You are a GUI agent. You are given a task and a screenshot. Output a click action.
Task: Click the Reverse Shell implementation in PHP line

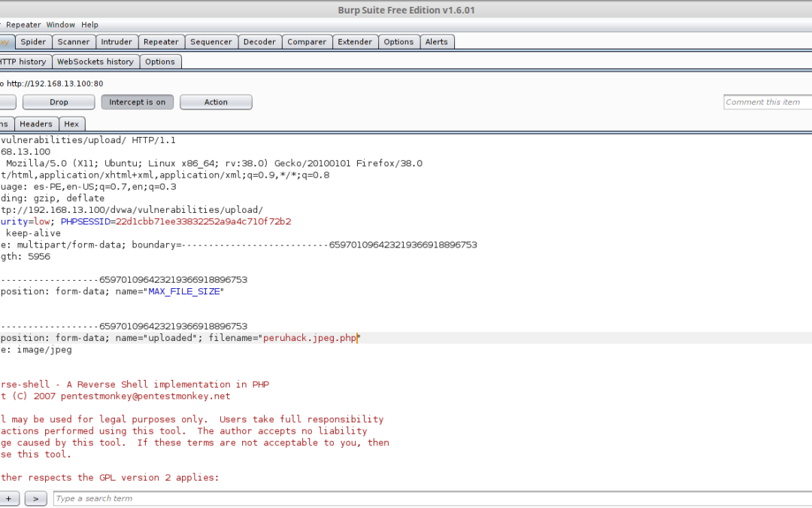135,385
